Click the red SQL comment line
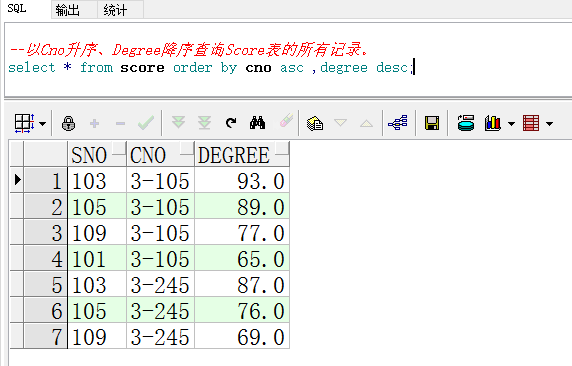 [189, 50]
